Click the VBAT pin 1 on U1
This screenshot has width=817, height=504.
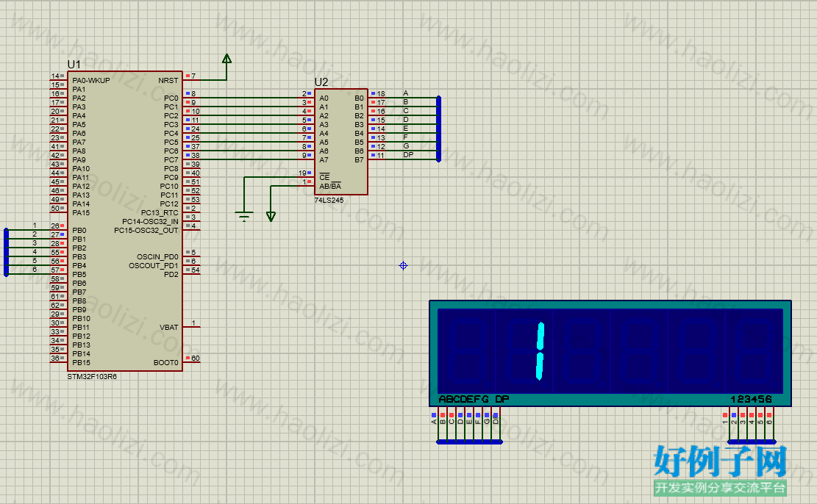point(192,324)
